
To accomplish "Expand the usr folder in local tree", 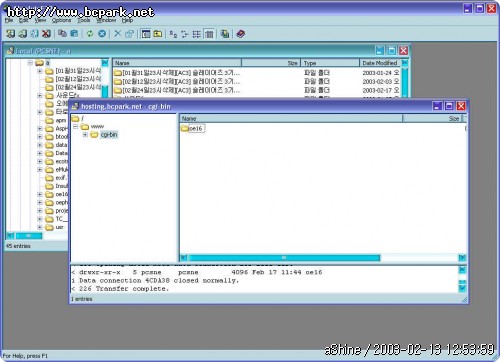I will tap(40, 227).
